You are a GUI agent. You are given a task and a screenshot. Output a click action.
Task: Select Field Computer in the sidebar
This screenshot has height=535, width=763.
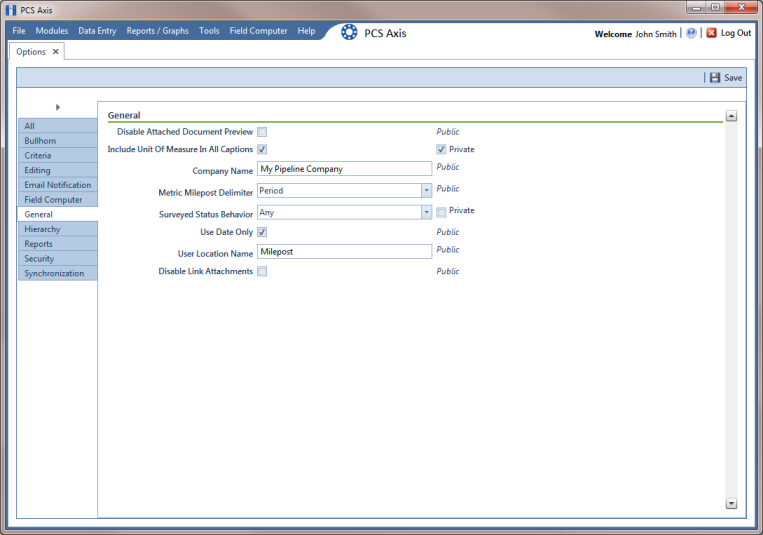pyautogui.click(x=57, y=200)
